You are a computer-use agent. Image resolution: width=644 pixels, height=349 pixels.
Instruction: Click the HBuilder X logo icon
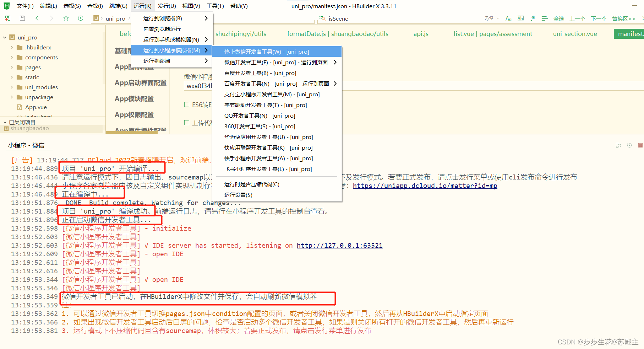[7, 6]
